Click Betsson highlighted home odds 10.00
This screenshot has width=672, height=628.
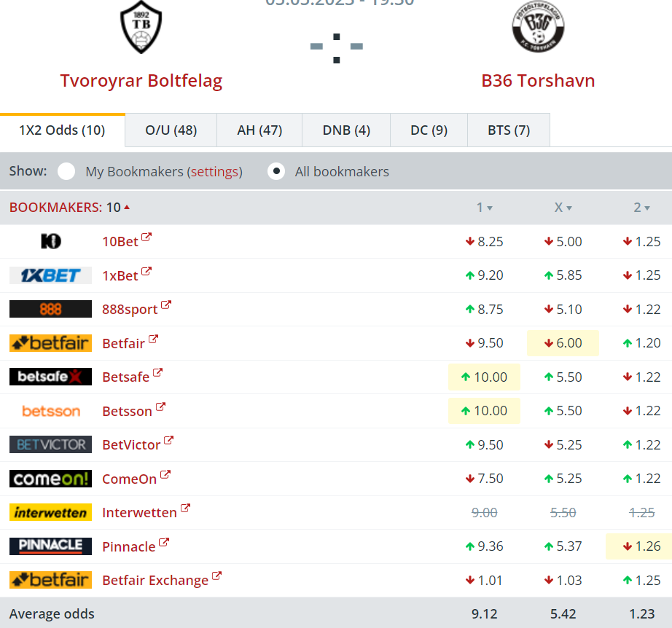pos(484,411)
